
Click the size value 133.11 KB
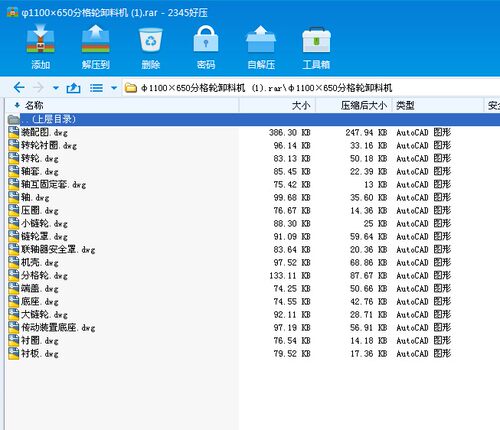[290, 276]
